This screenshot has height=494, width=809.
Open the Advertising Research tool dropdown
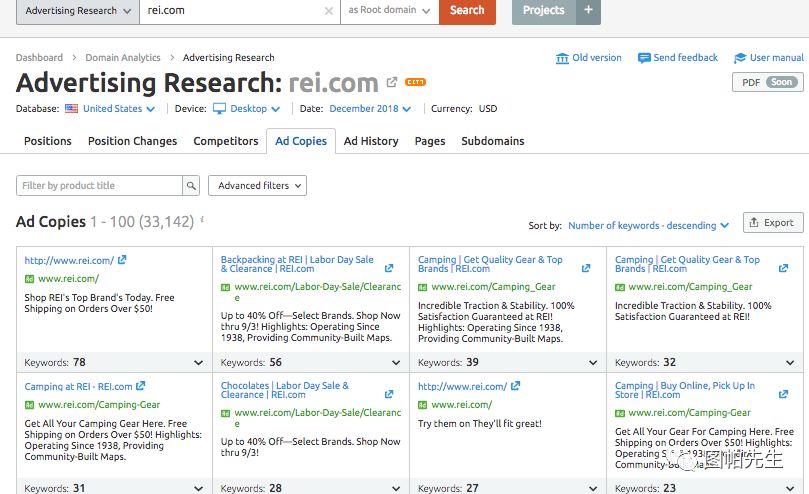pos(77,10)
